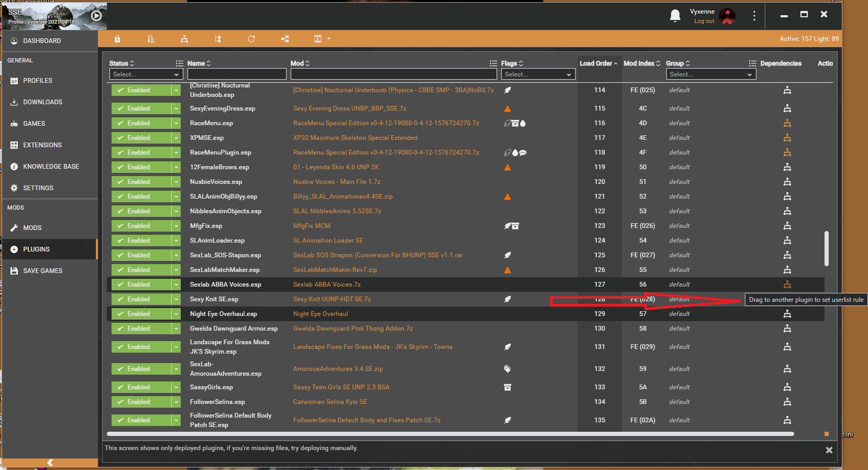The image size is (868, 470).
Task: Click the Name filter text field
Action: coord(237,74)
